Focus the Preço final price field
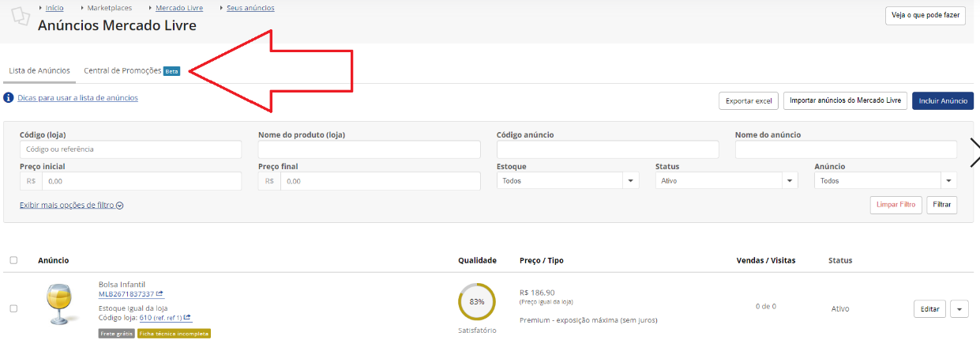The width and height of the screenshot is (980, 340). (380, 181)
